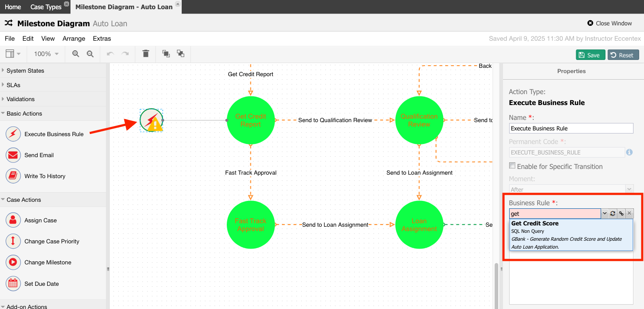Click the Reset button
The image size is (644, 309).
(x=623, y=55)
